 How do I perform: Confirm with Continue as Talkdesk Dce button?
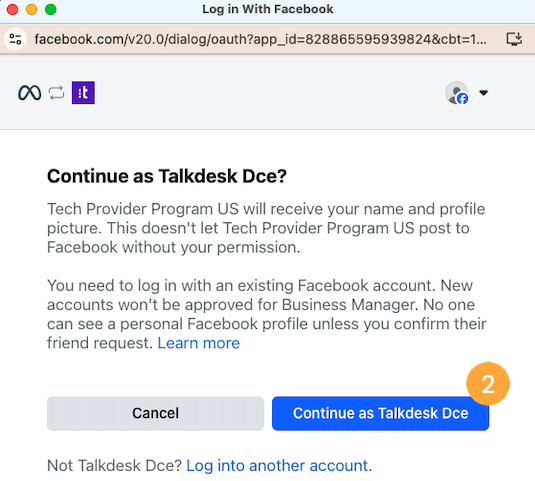click(x=380, y=413)
